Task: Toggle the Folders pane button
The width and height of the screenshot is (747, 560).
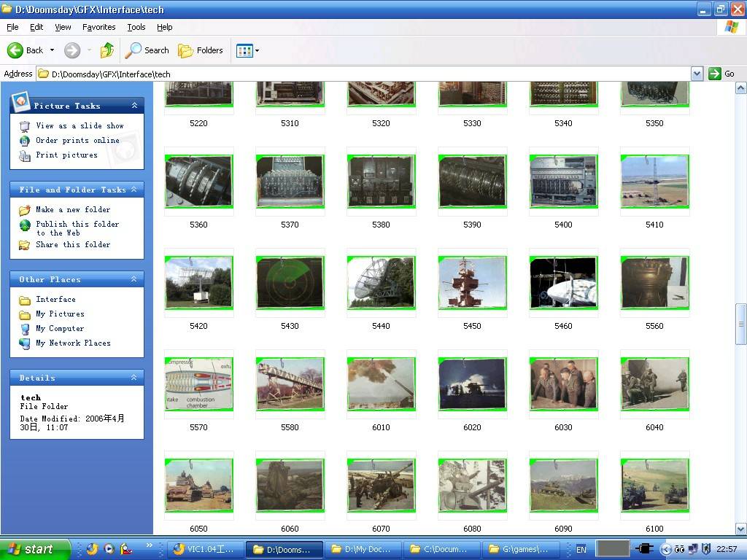Action: coord(201,50)
